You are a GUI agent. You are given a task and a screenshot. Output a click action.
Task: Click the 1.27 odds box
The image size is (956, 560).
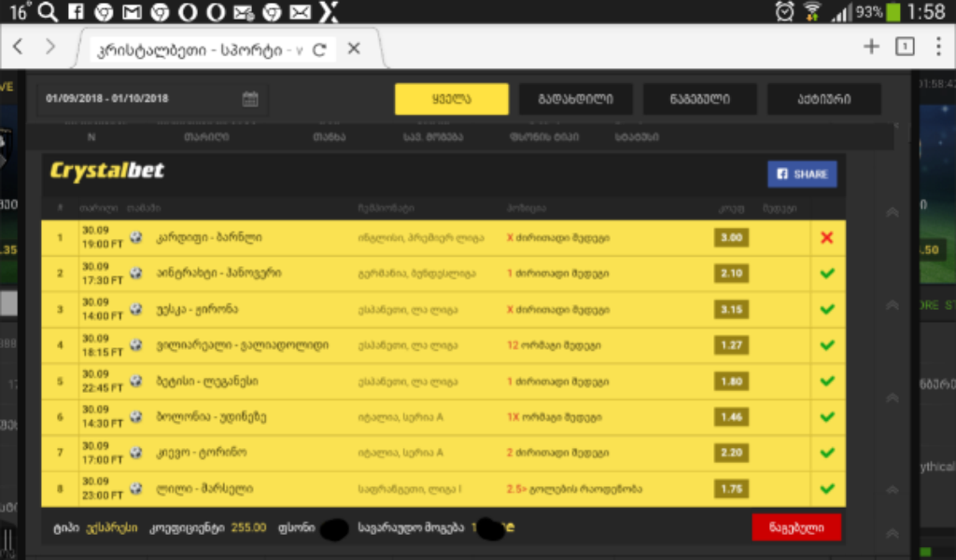pos(731,345)
